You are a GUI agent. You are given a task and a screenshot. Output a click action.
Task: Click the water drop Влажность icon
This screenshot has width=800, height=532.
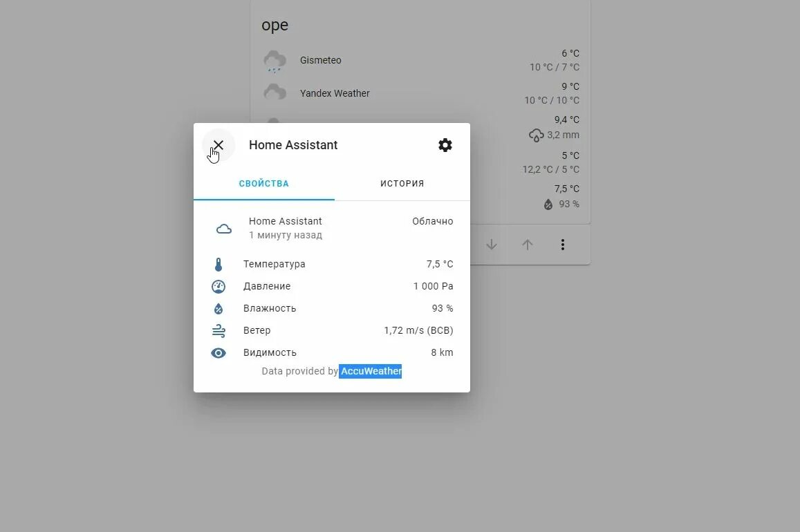pos(218,309)
